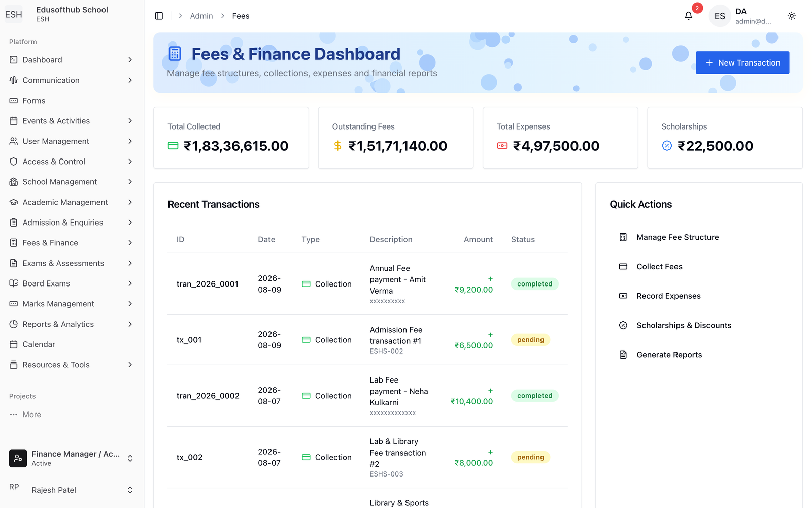Open Resources & Tools menu item
Screen dimensions: 812x508
(x=72, y=365)
